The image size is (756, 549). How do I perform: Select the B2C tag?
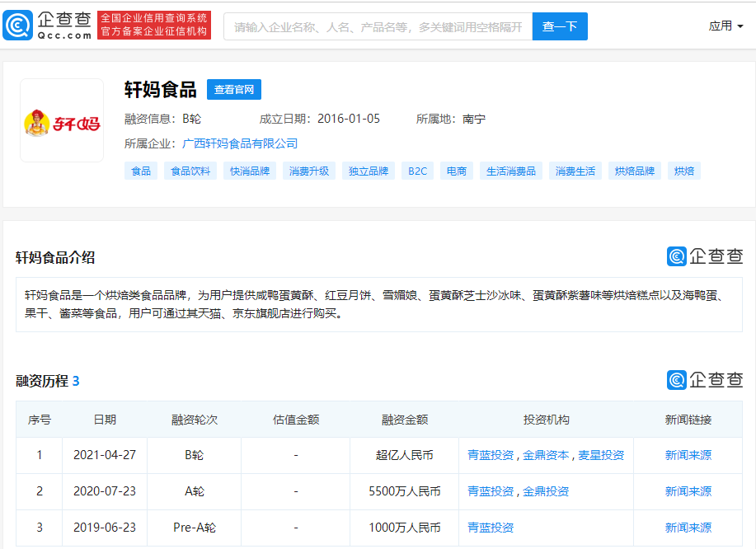[x=417, y=171]
